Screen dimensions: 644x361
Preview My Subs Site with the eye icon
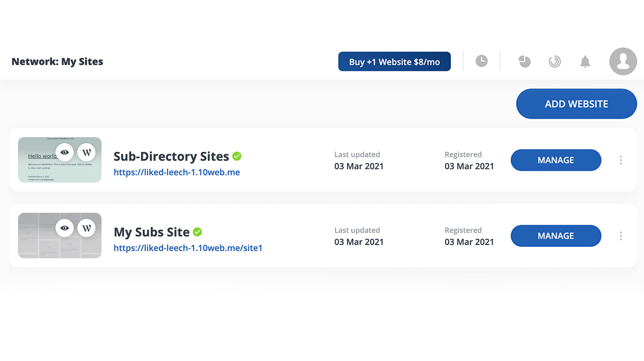pos(65,227)
